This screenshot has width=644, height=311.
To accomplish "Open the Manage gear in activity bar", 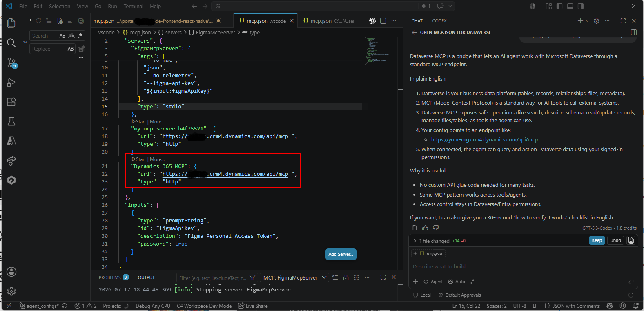I will [x=11, y=291].
